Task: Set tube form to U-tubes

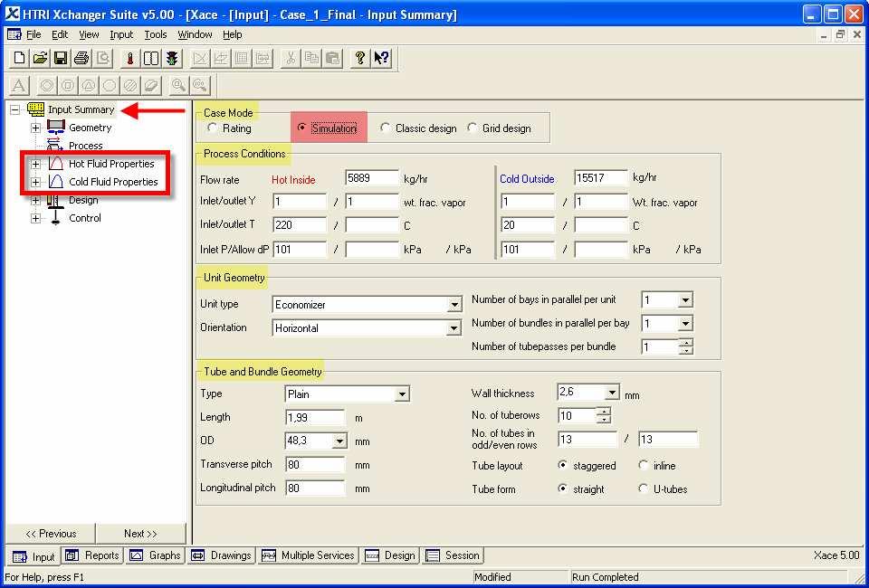Action: pyautogui.click(x=644, y=488)
